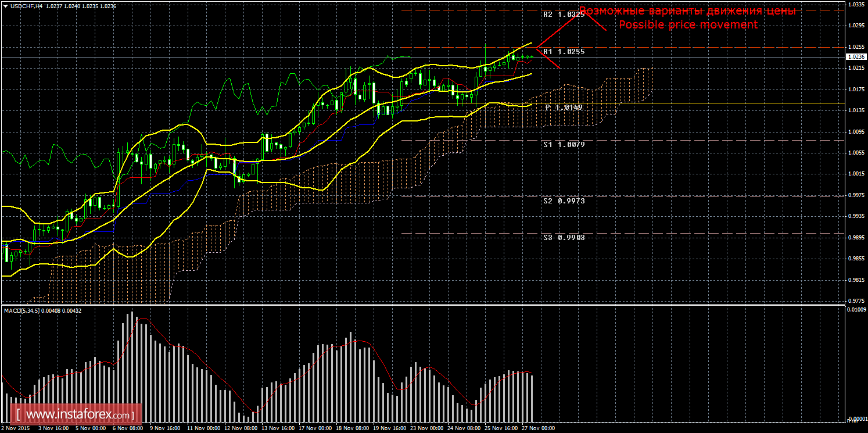Click the 24 Nov 08:00 time label
Viewport: 868px width, 433px height.
464,428
